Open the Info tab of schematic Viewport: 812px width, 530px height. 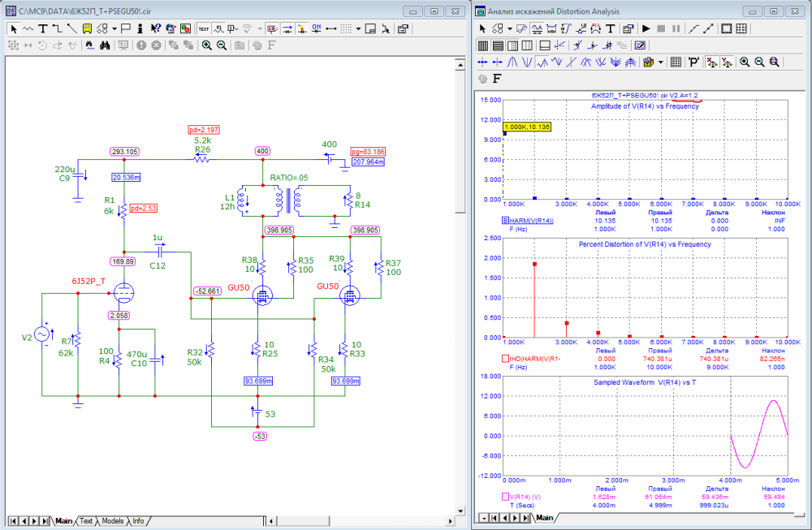point(139,521)
